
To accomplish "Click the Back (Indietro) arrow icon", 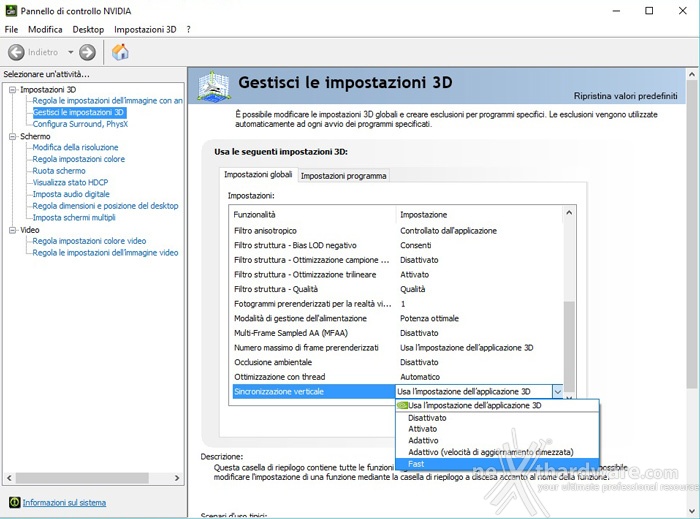I will pos(16,52).
